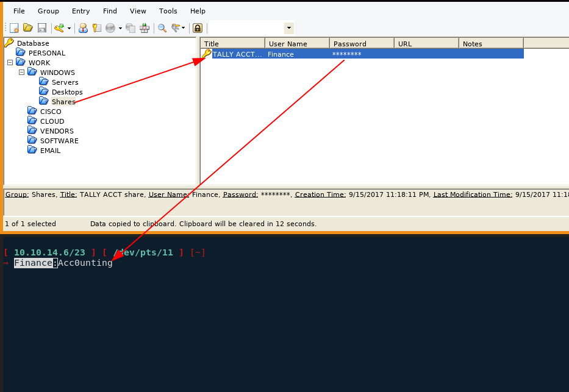The width and height of the screenshot is (569, 392).
Task: Sort entries by Title column header
Action: (233, 43)
